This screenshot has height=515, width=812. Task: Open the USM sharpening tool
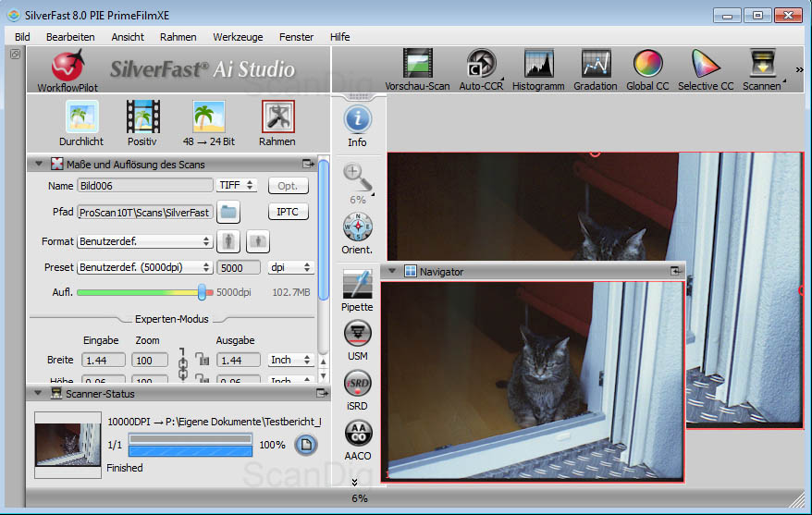358,340
